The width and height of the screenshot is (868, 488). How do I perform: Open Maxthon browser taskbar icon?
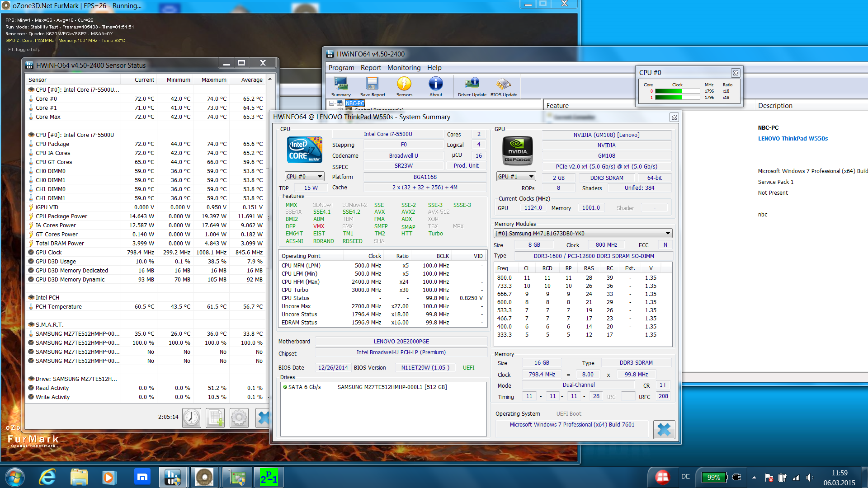tap(142, 478)
